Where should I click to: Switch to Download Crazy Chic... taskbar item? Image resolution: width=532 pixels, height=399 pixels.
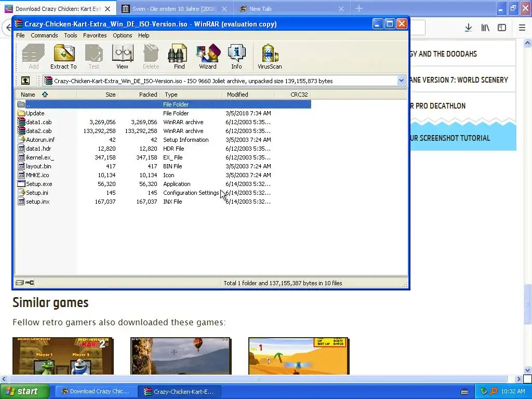pos(96,391)
